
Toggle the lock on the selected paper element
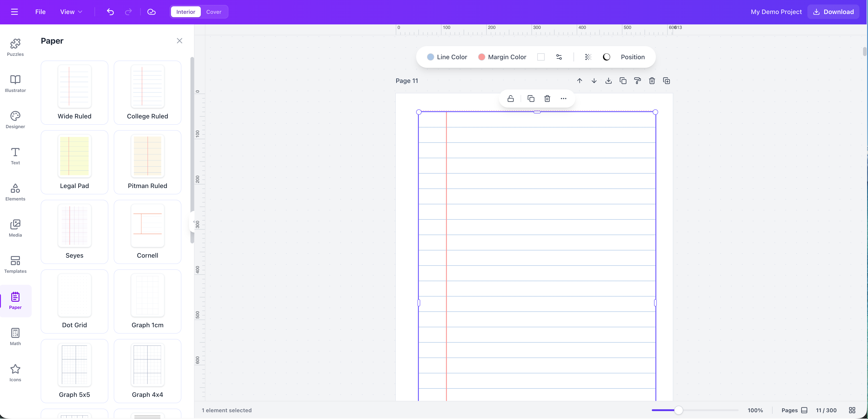pos(510,98)
